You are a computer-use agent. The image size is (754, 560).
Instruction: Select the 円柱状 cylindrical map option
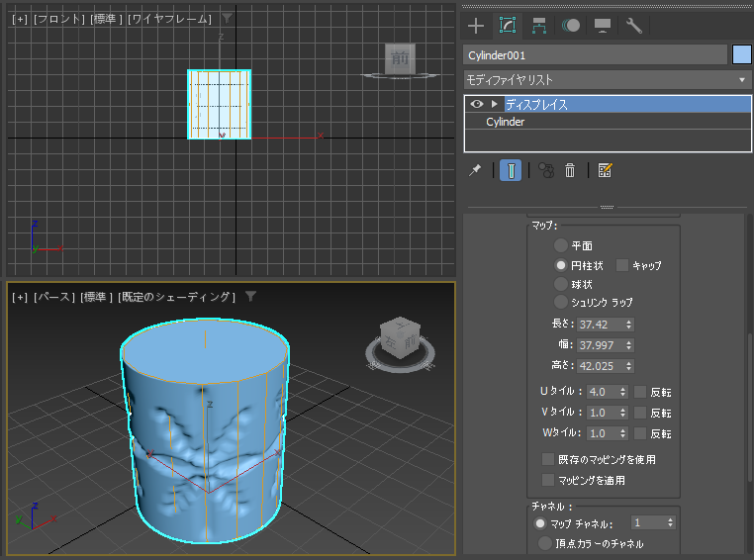point(560,265)
